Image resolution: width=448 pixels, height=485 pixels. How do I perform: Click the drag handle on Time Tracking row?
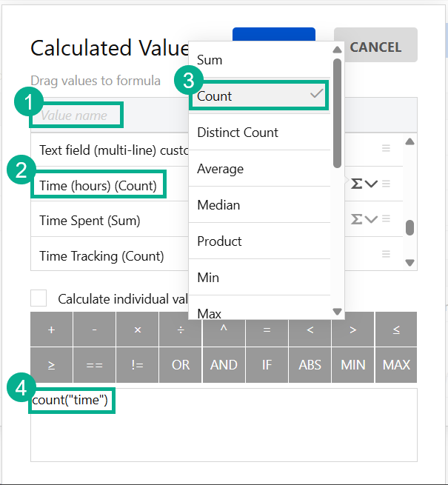385,255
